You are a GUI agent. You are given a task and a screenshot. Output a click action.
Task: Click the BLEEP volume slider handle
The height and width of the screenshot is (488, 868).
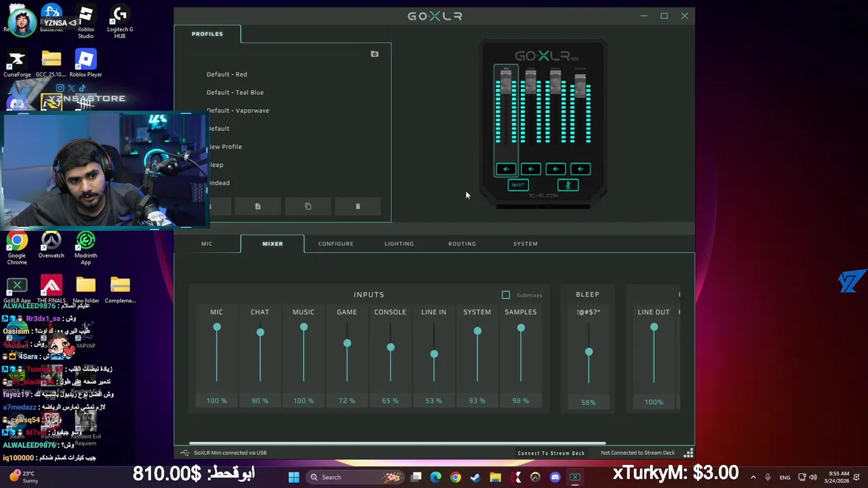[589, 352]
